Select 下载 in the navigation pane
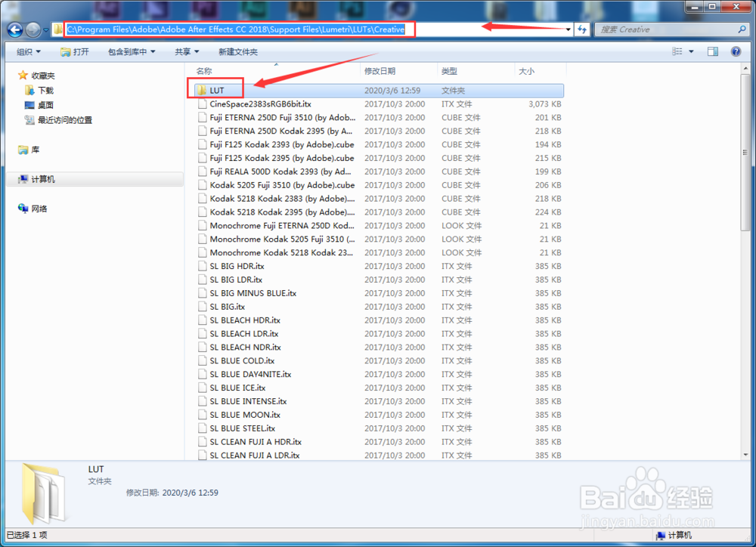This screenshot has width=756, height=547. 39,90
